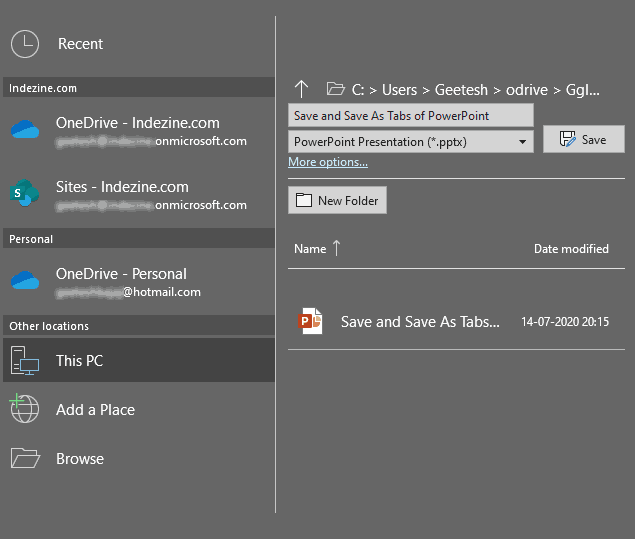635x539 pixels.
Task: Open the file type dropdown arrow
Action: click(523, 142)
